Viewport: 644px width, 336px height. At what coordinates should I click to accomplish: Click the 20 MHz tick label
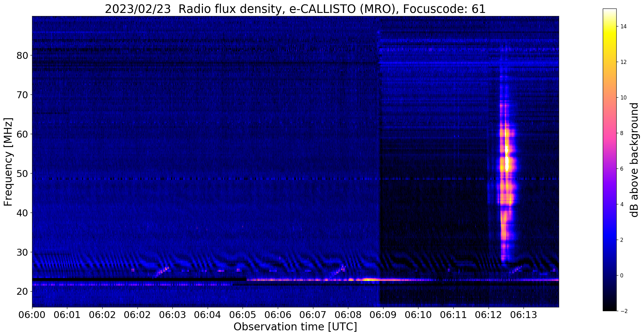pyautogui.click(x=22, y=292)
